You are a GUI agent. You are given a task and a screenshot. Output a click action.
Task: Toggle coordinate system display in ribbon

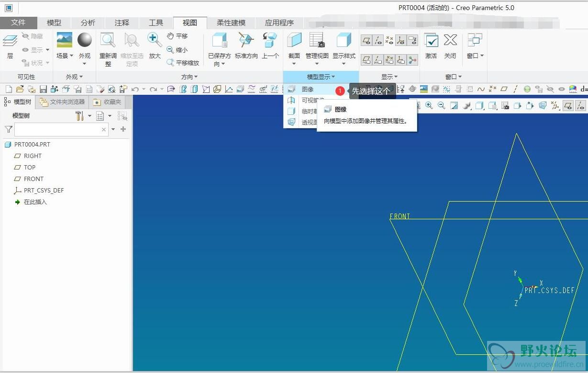[x=401, y=40]
